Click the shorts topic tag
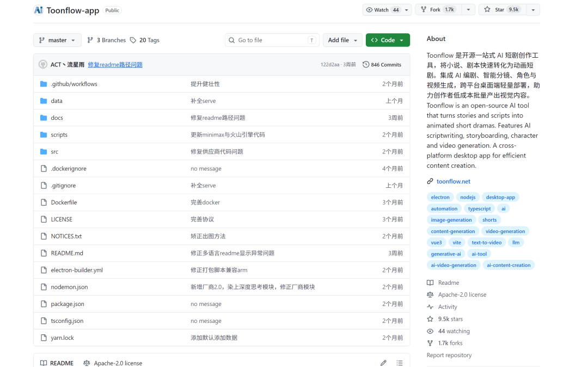 pos(489,219)
